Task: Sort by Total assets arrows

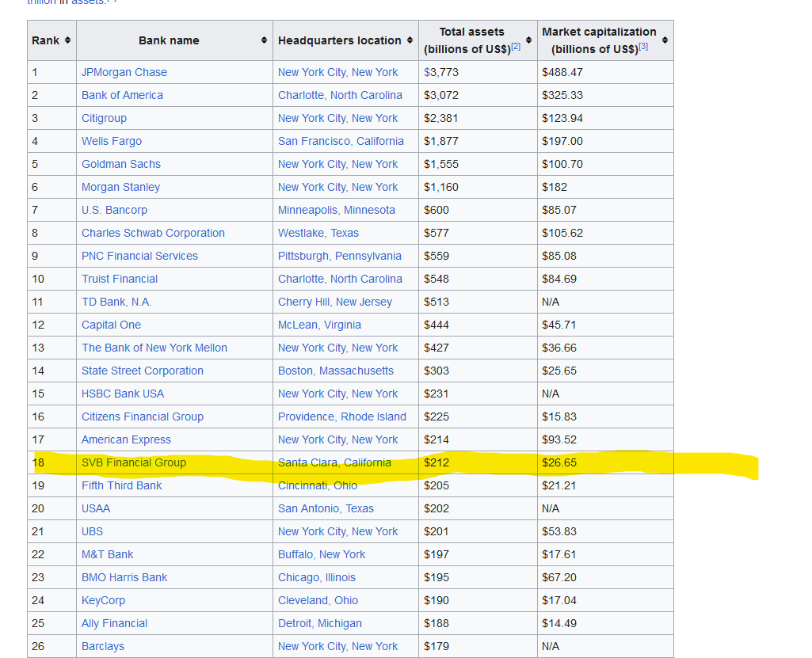Action: (x=528, y=40)
